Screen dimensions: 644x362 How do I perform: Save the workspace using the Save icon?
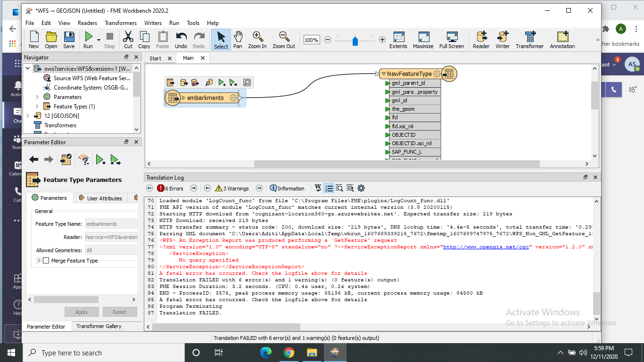69,40
